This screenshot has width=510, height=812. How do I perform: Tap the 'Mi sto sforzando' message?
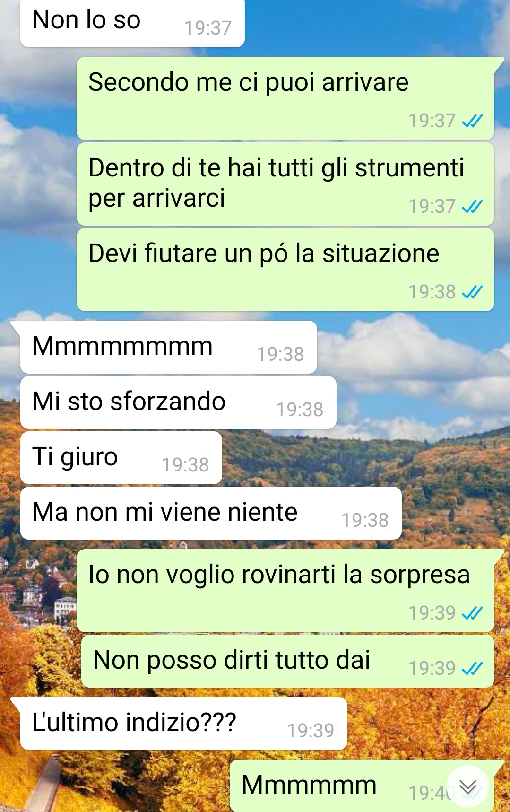(178, 402)
